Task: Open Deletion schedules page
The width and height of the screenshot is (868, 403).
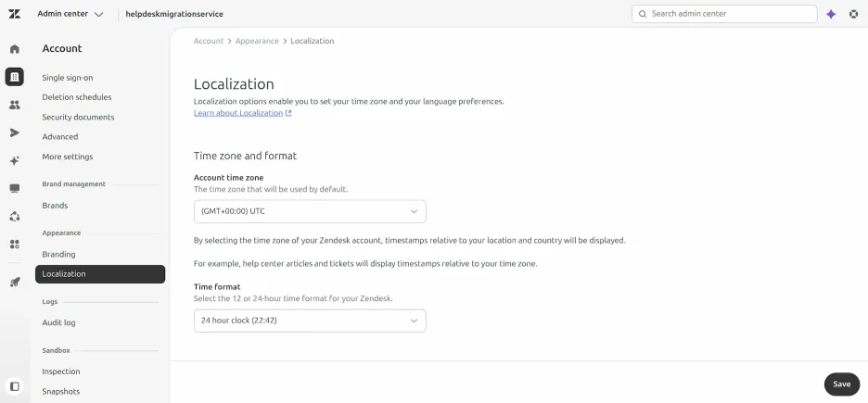Action: click(x=77, y=97)
